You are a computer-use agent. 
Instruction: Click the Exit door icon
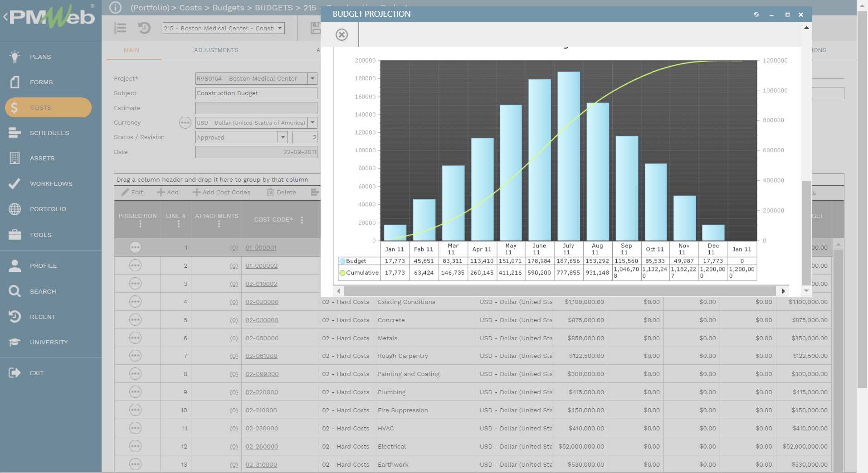(15, 373)
